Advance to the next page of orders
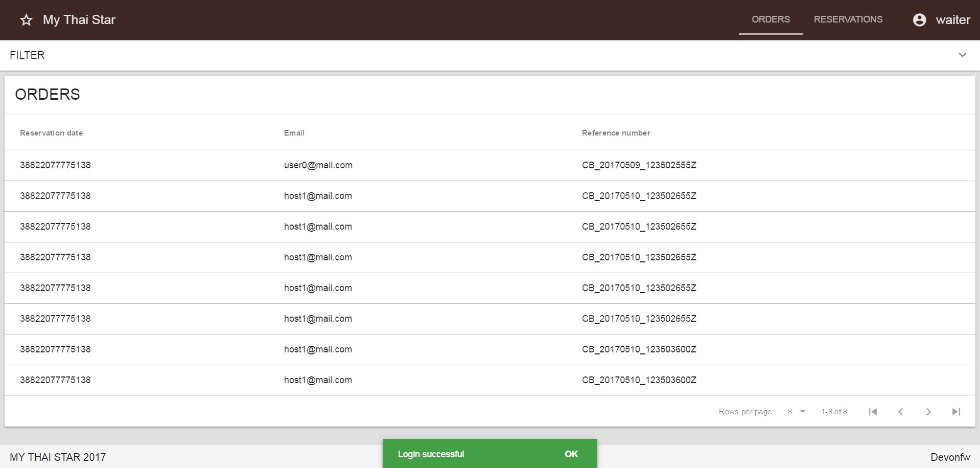The height and width of the screenshot is (468, 980). pos(928,412)
